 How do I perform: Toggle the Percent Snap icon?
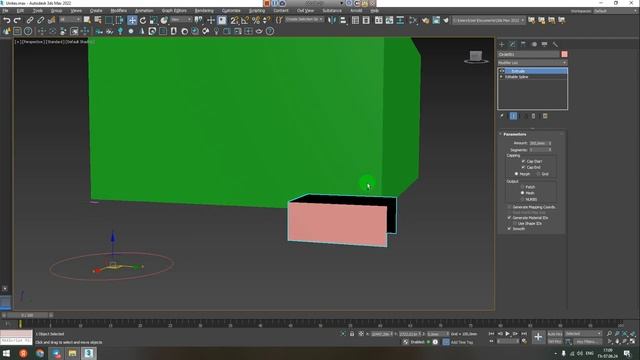(256, 20)
